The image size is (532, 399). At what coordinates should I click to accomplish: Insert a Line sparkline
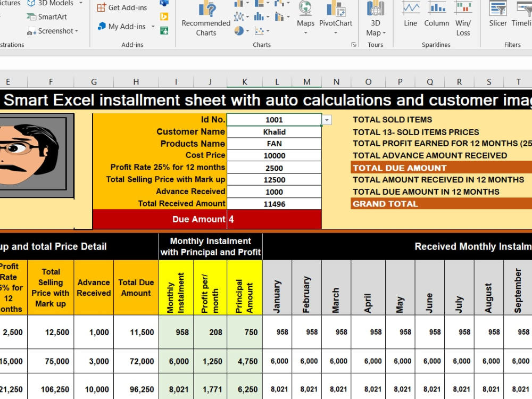pyautogui.click(x=411, y=15)
